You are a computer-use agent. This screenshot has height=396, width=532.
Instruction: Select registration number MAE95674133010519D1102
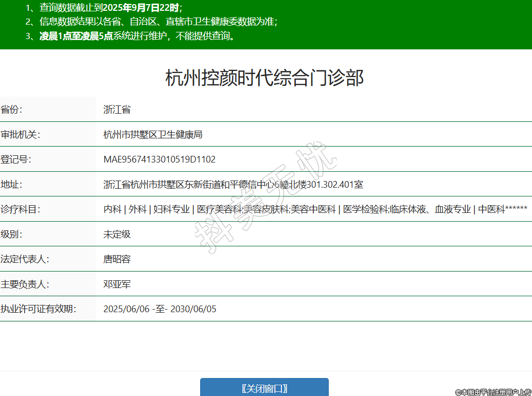159,159
